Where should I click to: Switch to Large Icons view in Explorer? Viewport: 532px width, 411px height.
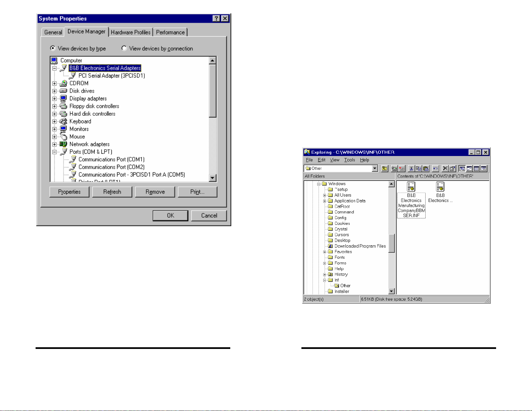pyautogui.click(x=462, y=169)
